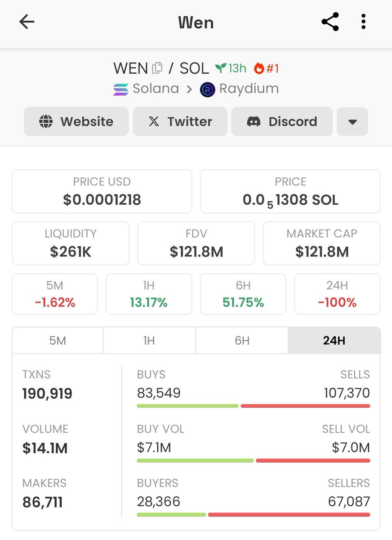
Task: Go back with the left arrow
Action: click(27, 22)
